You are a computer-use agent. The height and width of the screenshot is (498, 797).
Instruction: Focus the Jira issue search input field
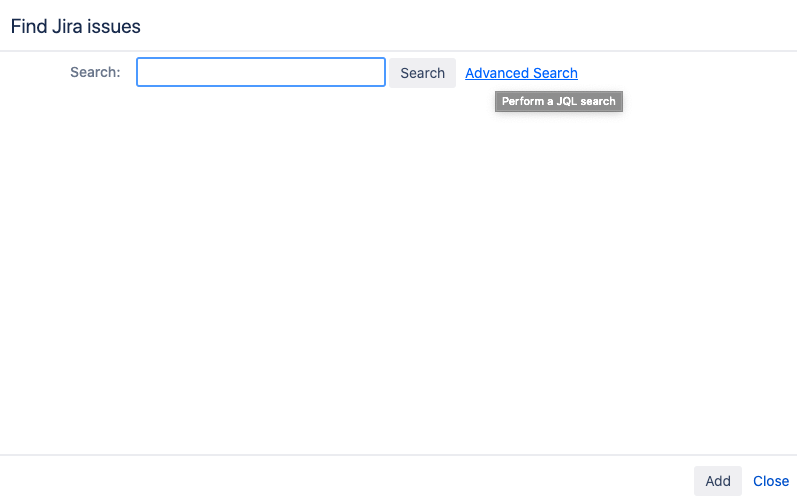261,72
